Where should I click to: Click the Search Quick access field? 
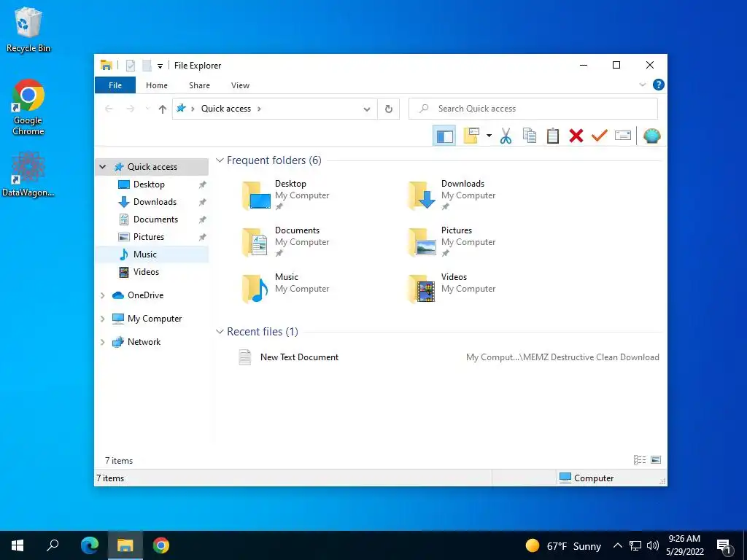[x=533, y=109]
